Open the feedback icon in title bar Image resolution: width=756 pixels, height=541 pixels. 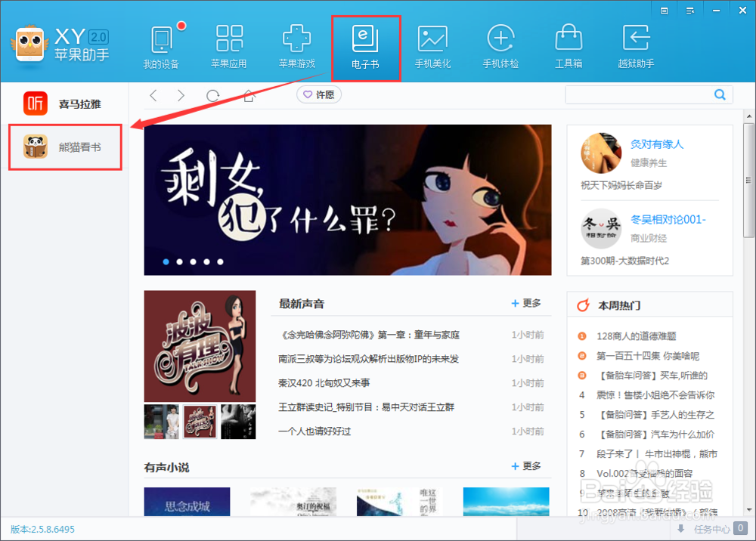pos(664,11)
